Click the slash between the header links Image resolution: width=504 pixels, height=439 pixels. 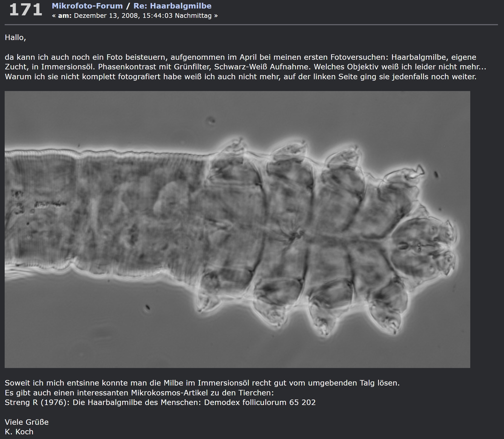[x=128, y=6]
